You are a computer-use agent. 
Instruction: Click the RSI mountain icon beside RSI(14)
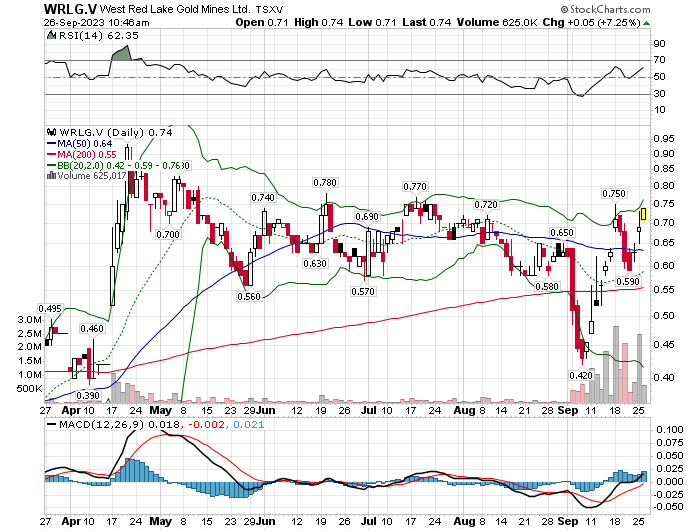coord(52,35)
